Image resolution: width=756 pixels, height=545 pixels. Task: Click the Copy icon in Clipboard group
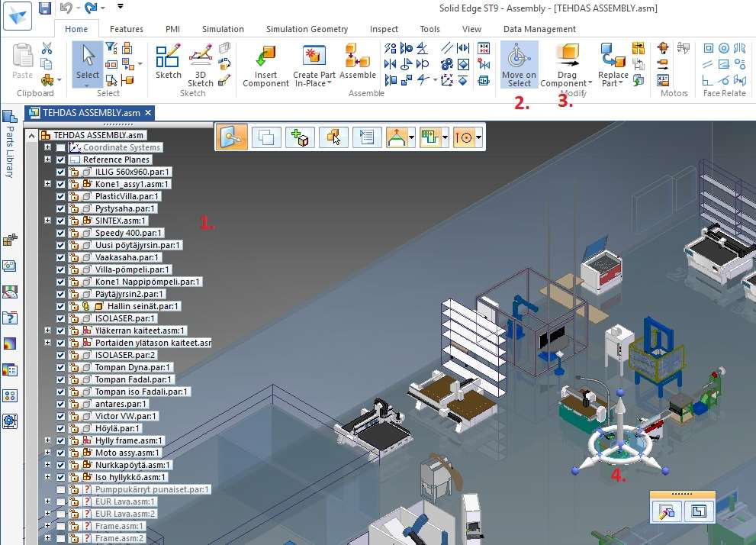point(47,63)
